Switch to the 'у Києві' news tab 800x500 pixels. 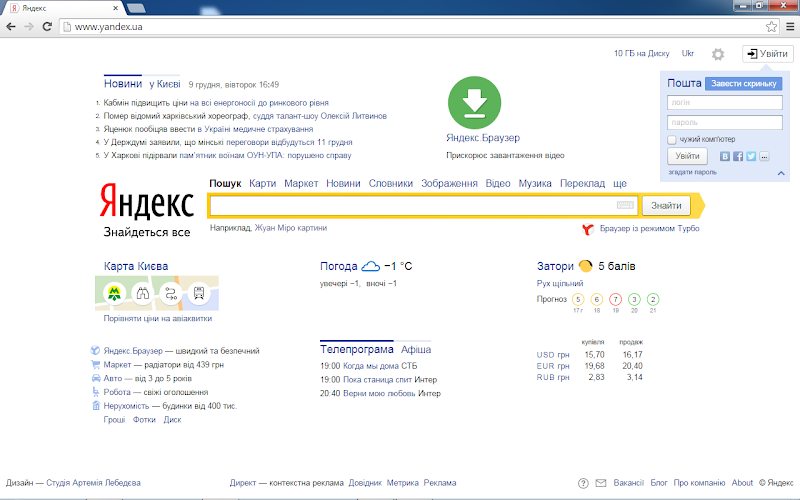click(165, 84)
